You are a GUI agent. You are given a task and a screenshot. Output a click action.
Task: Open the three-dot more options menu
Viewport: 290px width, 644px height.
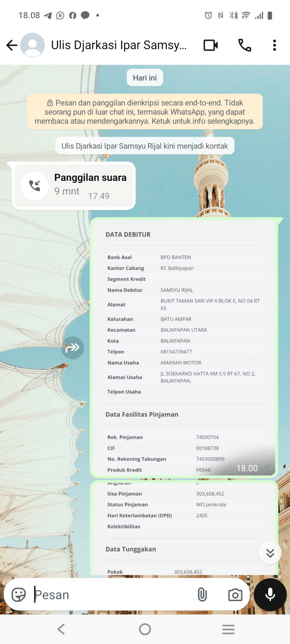(x=274, y=45)
